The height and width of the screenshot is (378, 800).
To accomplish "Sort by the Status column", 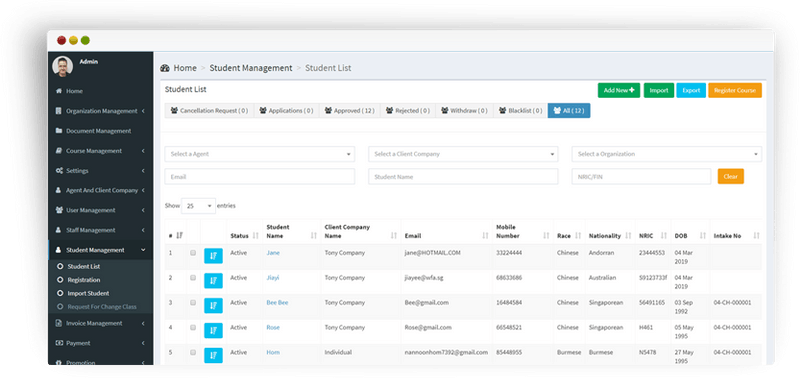I will click(256, 236).
